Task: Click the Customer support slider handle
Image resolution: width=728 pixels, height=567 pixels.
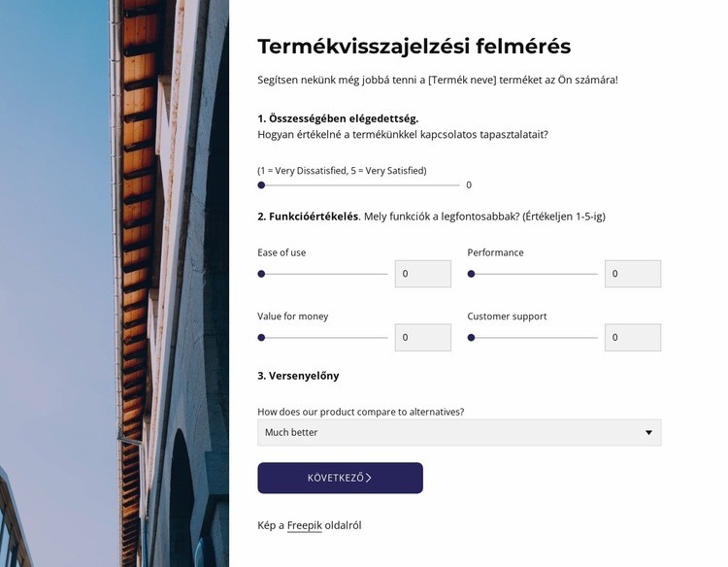Action: (472, 338)
